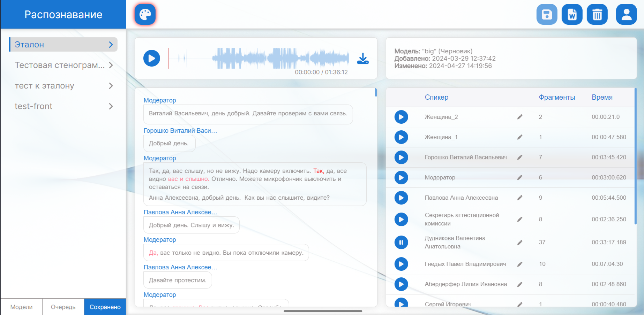Download the audio recording file
Screen dimensions: 644x315
(363, 59)
